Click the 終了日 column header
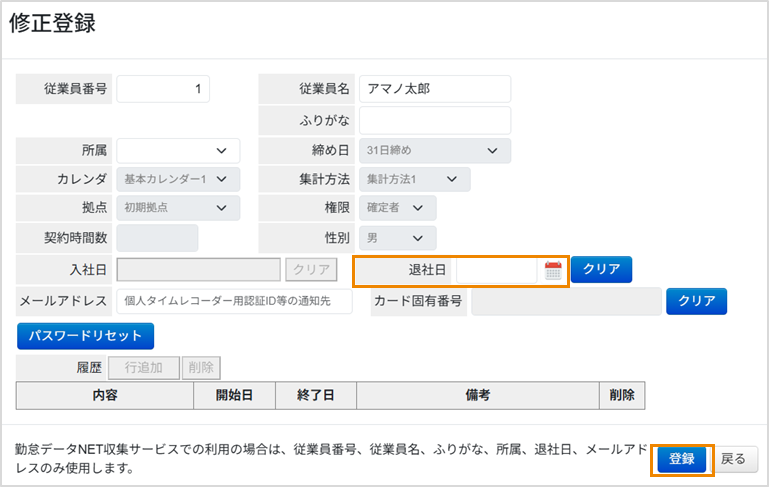Screen dimensions: 769x487 point(316,395)
